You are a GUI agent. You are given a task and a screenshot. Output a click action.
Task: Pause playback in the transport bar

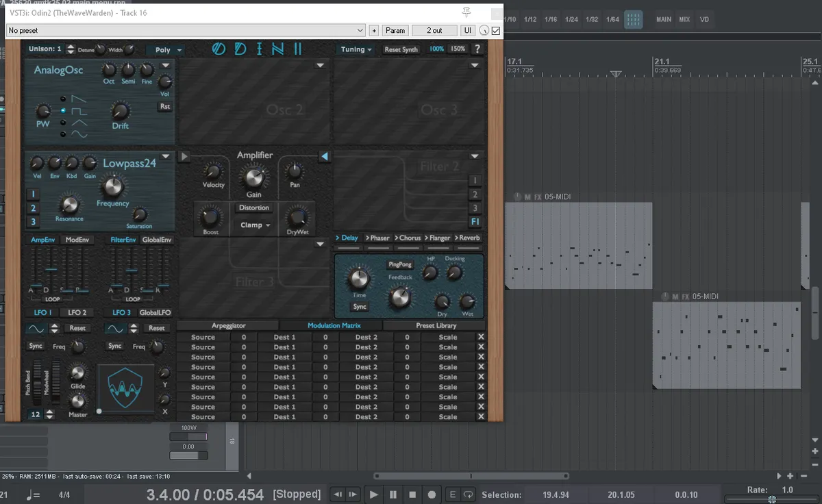click(x=393, y=494)
